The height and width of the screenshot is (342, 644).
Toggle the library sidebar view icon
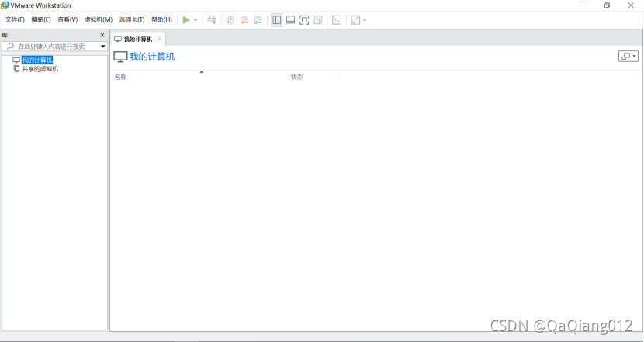coord(277,19)
